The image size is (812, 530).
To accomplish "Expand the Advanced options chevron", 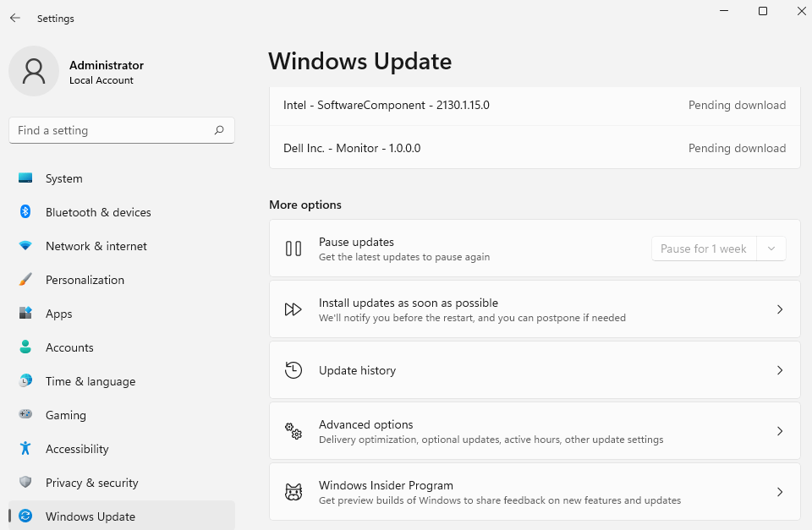I will coord(780,431).
